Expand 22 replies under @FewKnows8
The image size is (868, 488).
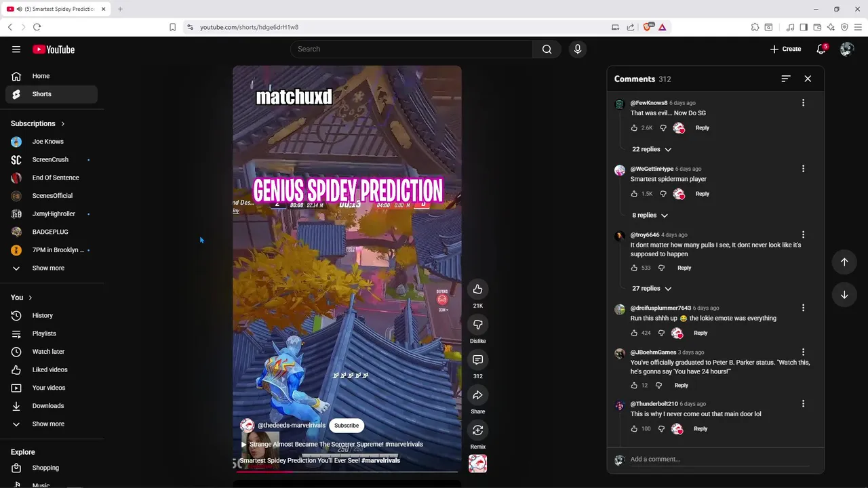point(652,149)
